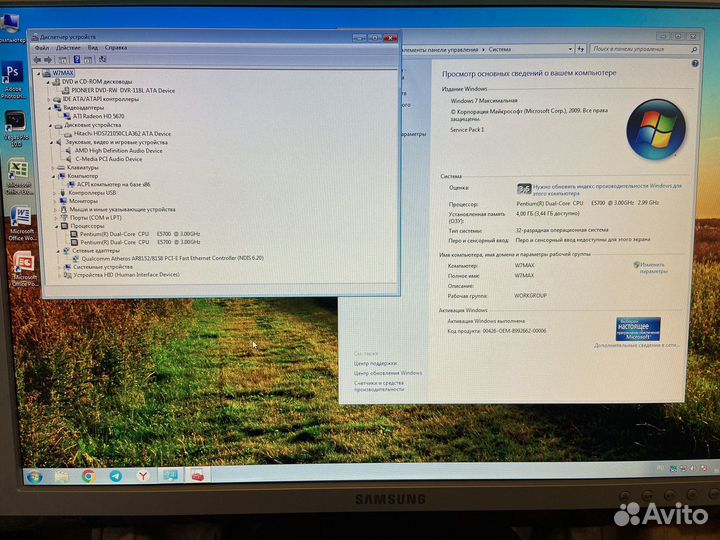Click the scan for hardware changes toolbar icon
This screenshot has height=540, width=720.
point(102,60)
